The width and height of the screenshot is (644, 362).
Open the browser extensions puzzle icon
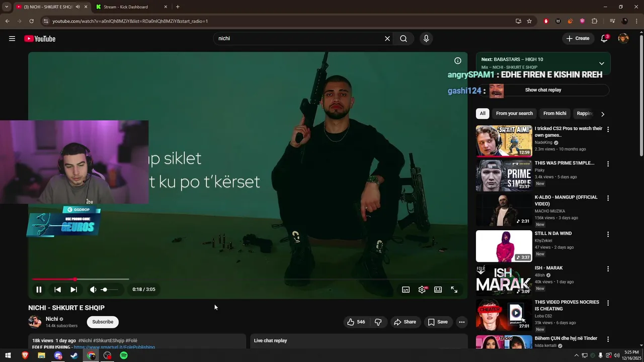tap(594, 21)
